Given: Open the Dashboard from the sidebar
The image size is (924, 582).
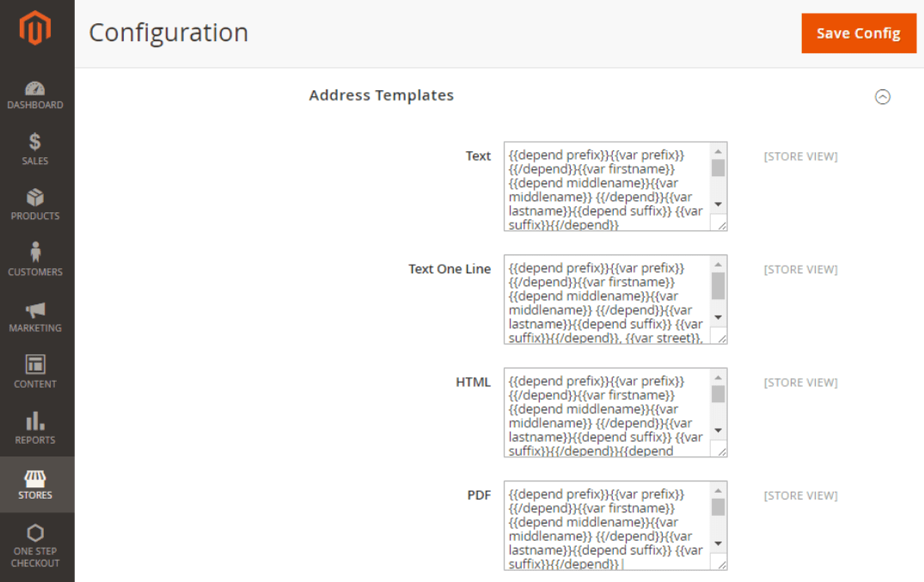Looking at the screenshot, I should pyautogui.click(x=35, y=95).
